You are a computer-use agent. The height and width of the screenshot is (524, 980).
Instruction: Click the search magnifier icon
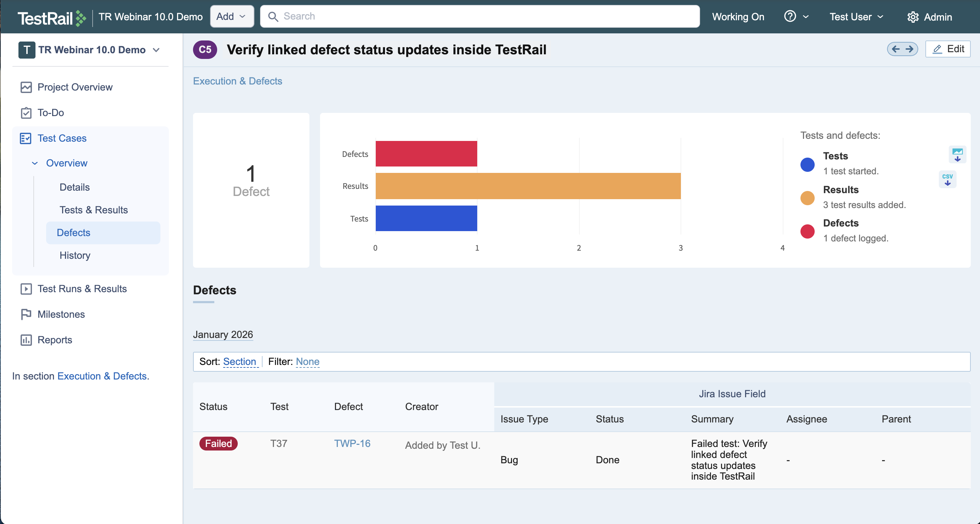point(273,16)
